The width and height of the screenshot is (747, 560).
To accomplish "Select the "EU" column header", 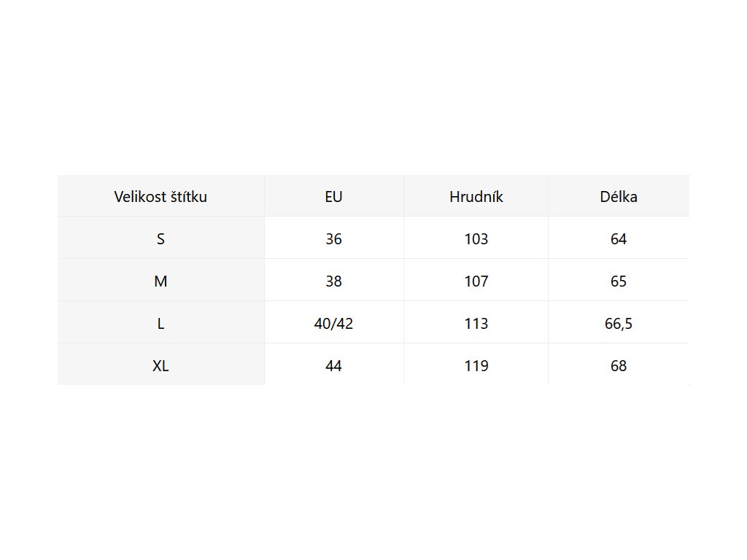I will point(333,197).
